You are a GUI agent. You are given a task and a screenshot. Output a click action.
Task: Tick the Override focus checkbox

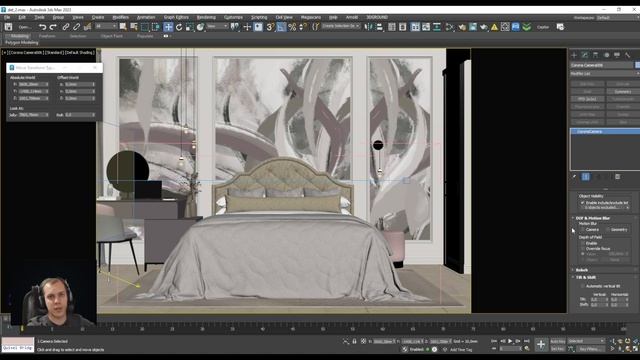tap(583, 248)
